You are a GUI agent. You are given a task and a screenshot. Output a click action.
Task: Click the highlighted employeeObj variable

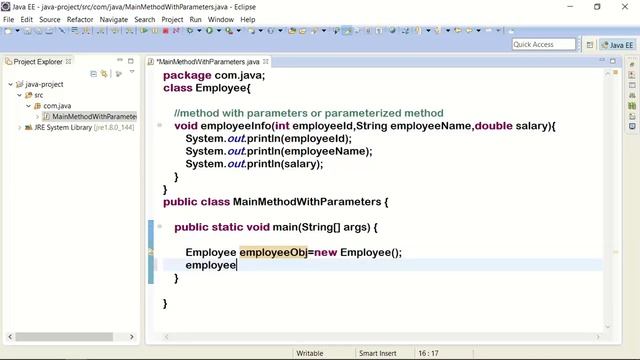pos(273,252)
